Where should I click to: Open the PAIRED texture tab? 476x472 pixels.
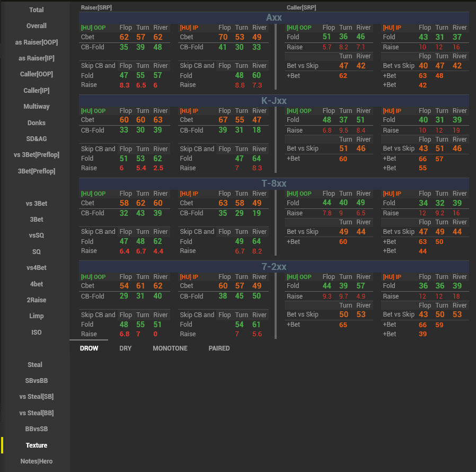219,348
